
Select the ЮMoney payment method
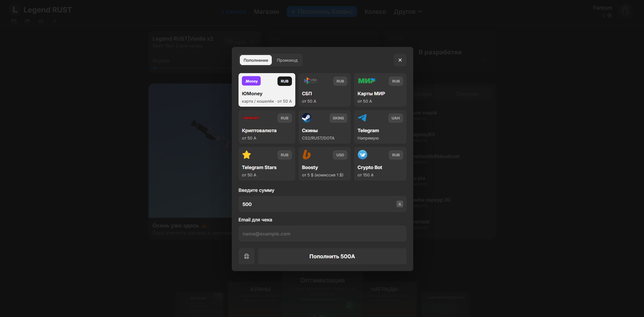coord(267,90)
